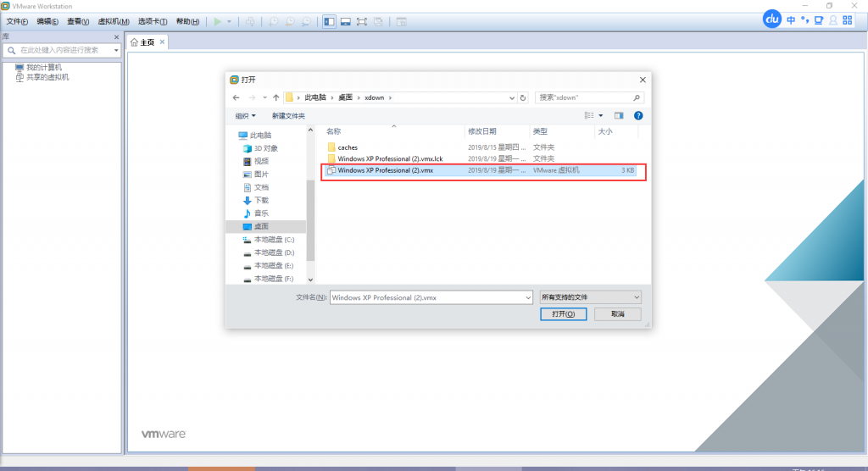Toggle the thumbnail bar view icon

[346, 21]
